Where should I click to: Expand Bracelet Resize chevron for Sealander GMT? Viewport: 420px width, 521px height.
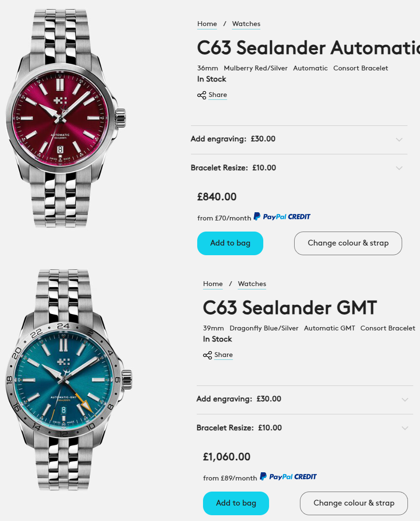pos(405,428)
